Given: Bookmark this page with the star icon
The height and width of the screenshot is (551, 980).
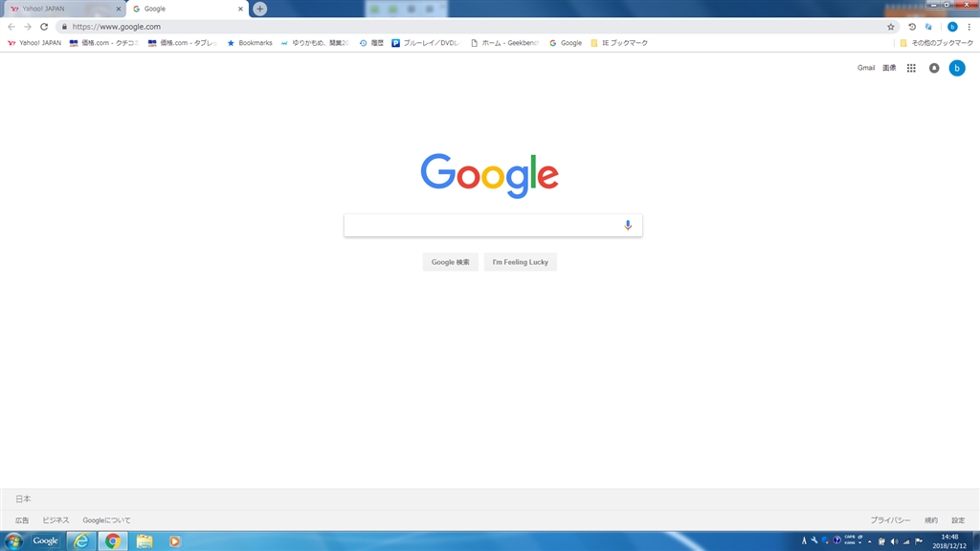Looking at the screenshot, I should point(891,27).
